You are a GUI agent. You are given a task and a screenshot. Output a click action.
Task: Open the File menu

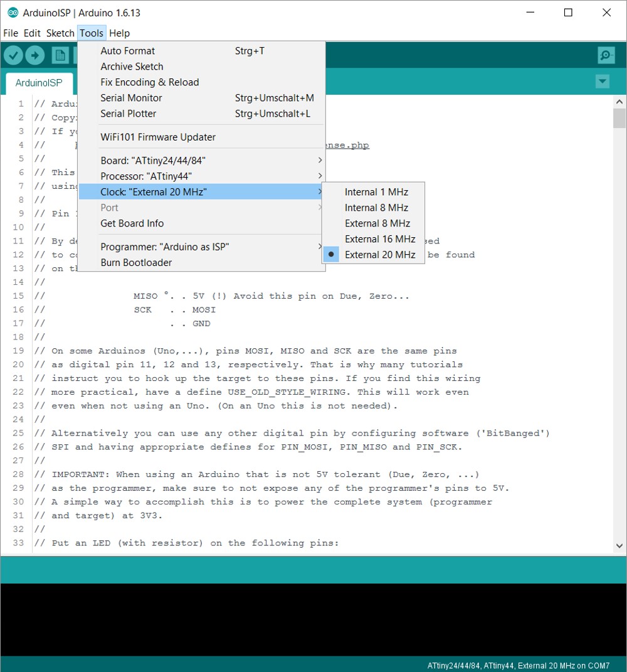(11, 33)
